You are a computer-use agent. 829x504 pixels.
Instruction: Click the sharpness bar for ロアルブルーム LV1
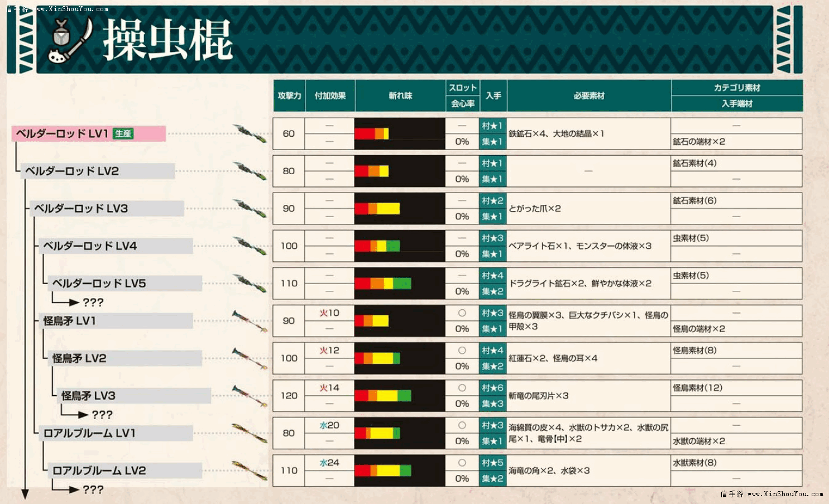point(377,433)
